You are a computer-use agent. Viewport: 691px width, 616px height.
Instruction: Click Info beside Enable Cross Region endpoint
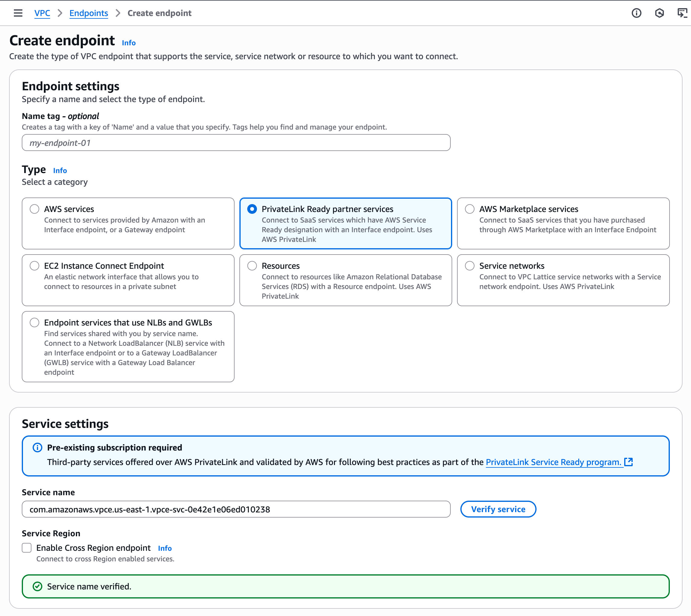[x=165, y=548]
